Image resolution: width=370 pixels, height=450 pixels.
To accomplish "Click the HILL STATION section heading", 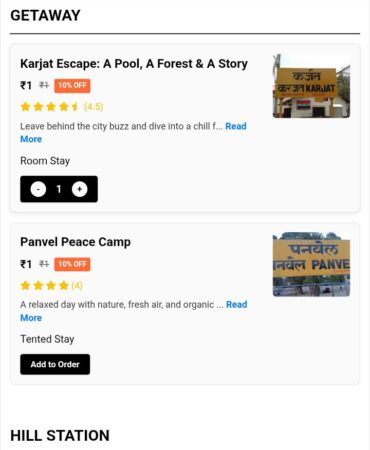I will tap(60, 436).
